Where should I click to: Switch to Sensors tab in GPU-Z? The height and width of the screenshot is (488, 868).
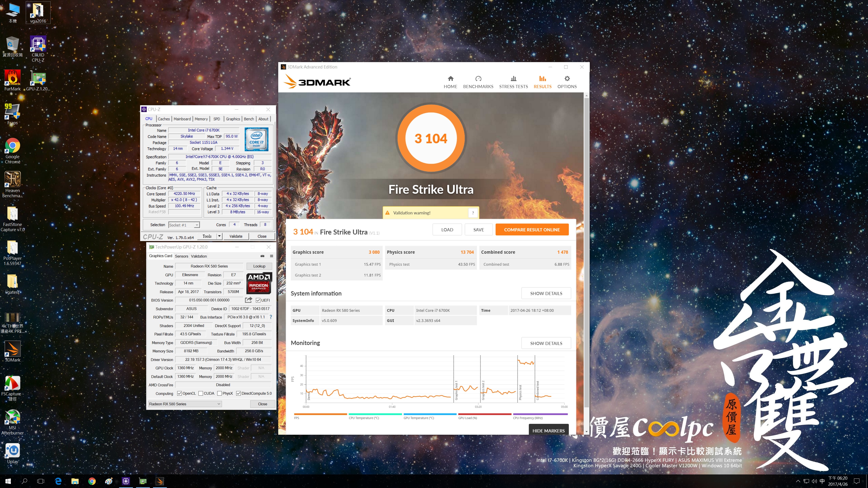182,256
